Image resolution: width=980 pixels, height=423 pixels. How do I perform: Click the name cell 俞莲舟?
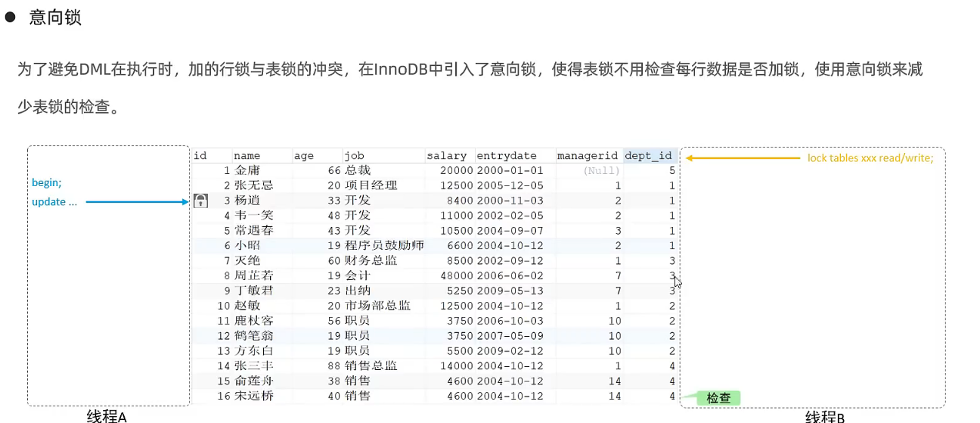(254, 381)
